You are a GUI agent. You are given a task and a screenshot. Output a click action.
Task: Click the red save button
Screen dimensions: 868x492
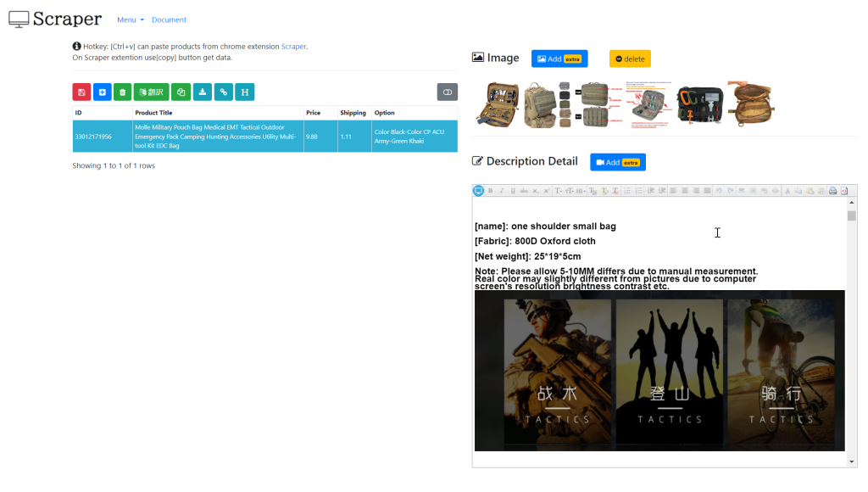[81, 92]
